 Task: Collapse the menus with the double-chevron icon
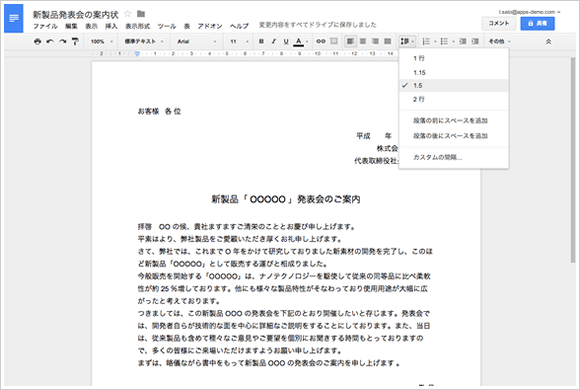(x=549, y=42)
